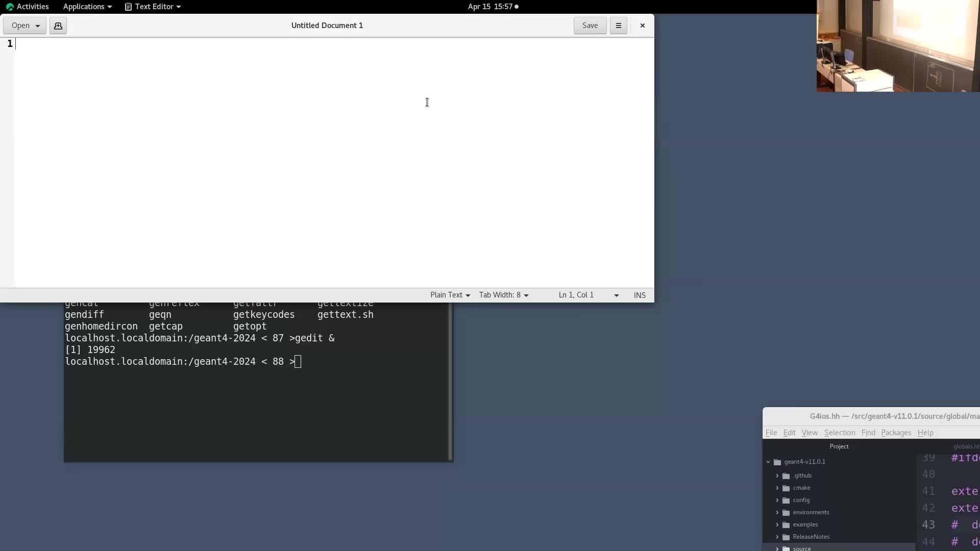Click the .github folder icon

click(x=786, y=475)
